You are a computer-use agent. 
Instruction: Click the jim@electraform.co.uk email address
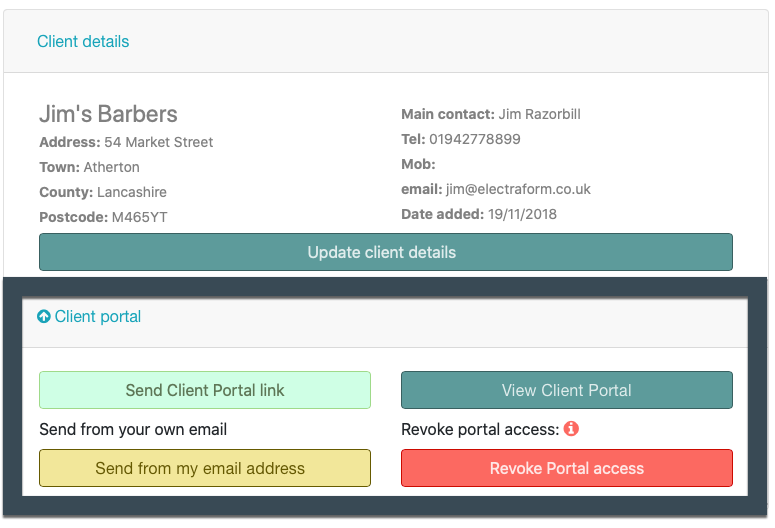(x=518, y=189)
